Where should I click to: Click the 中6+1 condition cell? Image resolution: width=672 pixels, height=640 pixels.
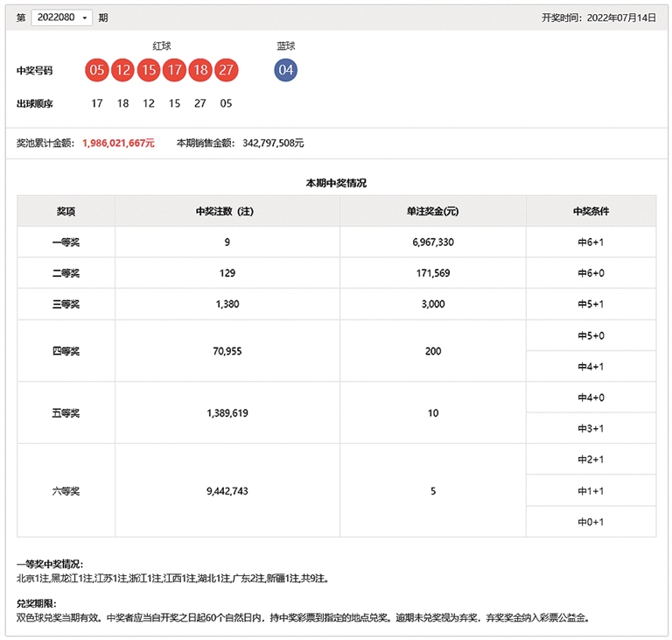pos(591,242)
